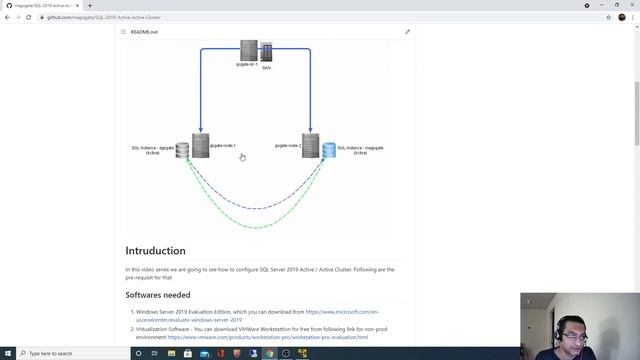Click the blue database cylinder icon
This screenshot has width=640, height=360.
click(329, 150)
